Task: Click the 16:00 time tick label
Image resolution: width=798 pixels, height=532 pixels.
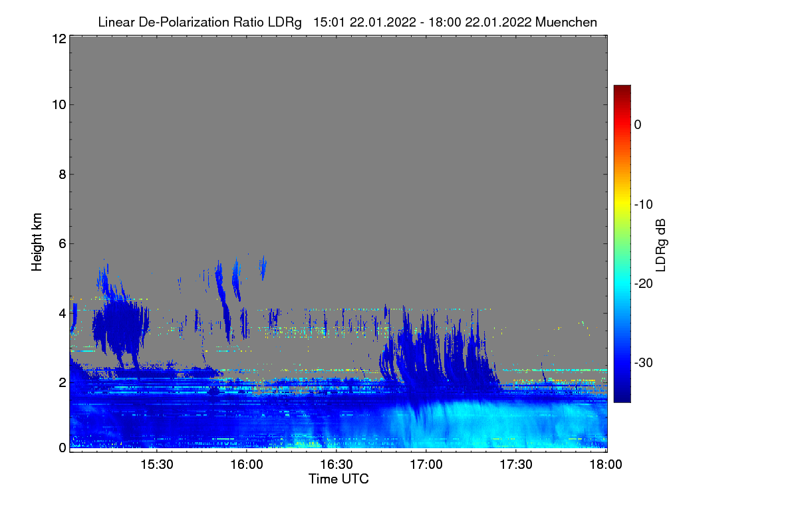Action: tap(247, 464)
